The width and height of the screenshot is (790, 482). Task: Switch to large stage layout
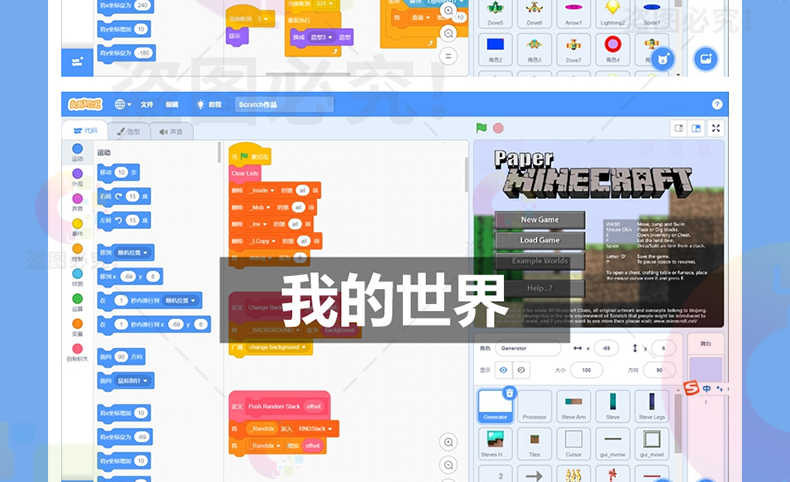(x=696, y=128)
